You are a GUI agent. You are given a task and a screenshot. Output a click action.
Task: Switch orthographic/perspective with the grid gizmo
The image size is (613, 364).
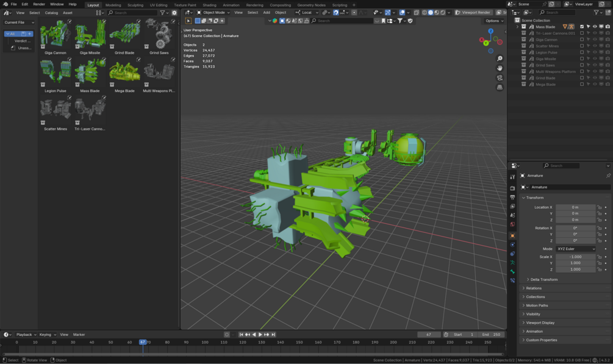tap(500, 87)
